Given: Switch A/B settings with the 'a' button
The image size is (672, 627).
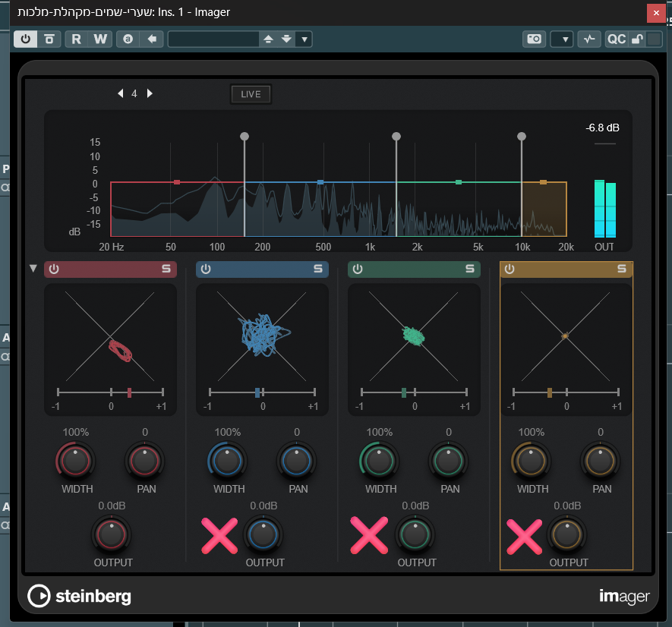Looking at the screenshot, I should pos(128,39).
